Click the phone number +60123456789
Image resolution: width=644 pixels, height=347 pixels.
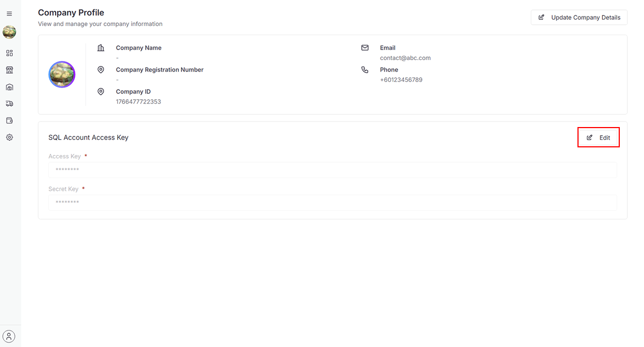tap(401, 80)
